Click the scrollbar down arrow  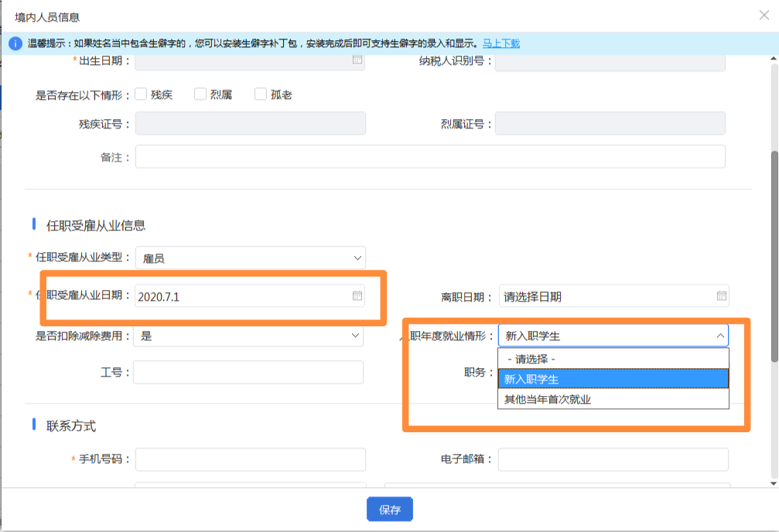point(774,483)
